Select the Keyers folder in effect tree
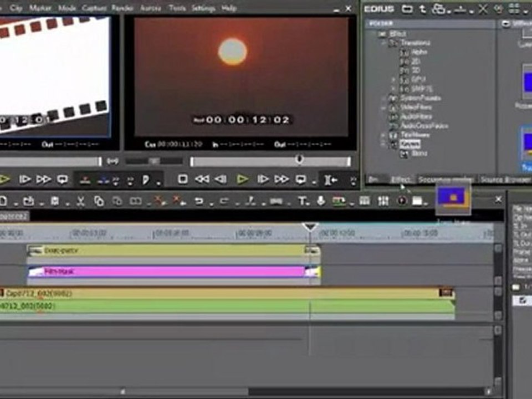The height and width of the screenshot is (399, 532). (x=410, y=144)
